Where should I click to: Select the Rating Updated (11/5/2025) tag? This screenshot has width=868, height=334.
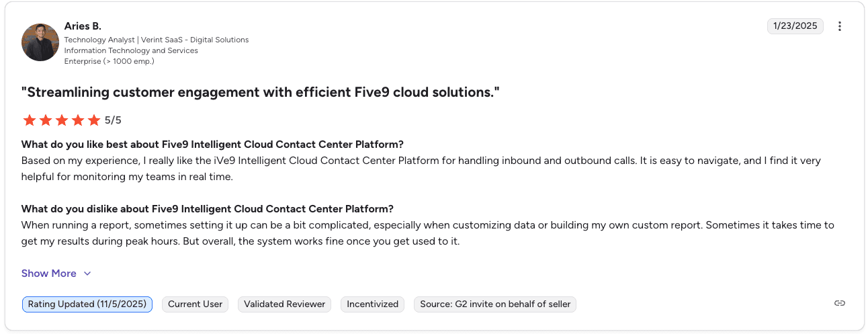(87, 304)
